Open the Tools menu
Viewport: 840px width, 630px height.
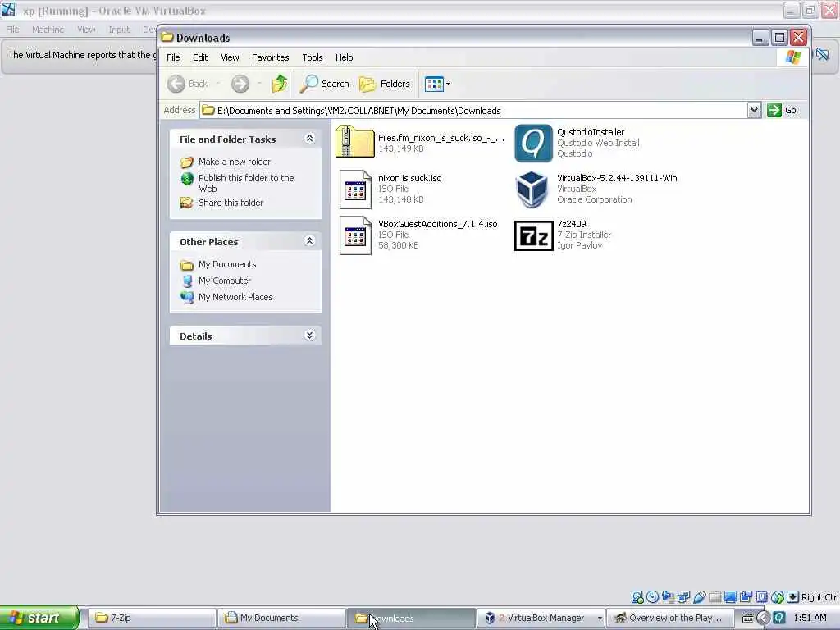coord(313,57)
